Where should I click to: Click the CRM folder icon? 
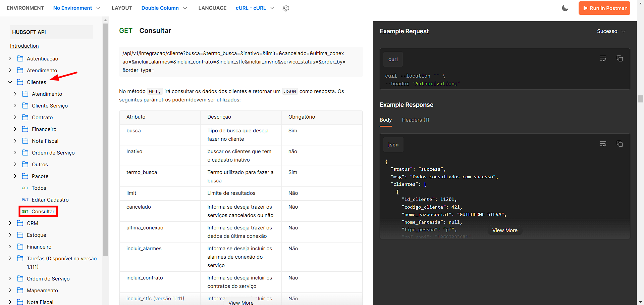tap(20, 223)
